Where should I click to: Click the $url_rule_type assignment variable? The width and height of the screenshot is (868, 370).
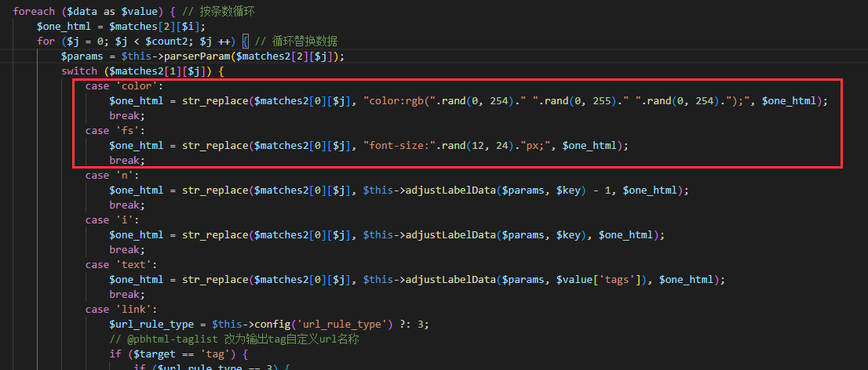(151, 325)
